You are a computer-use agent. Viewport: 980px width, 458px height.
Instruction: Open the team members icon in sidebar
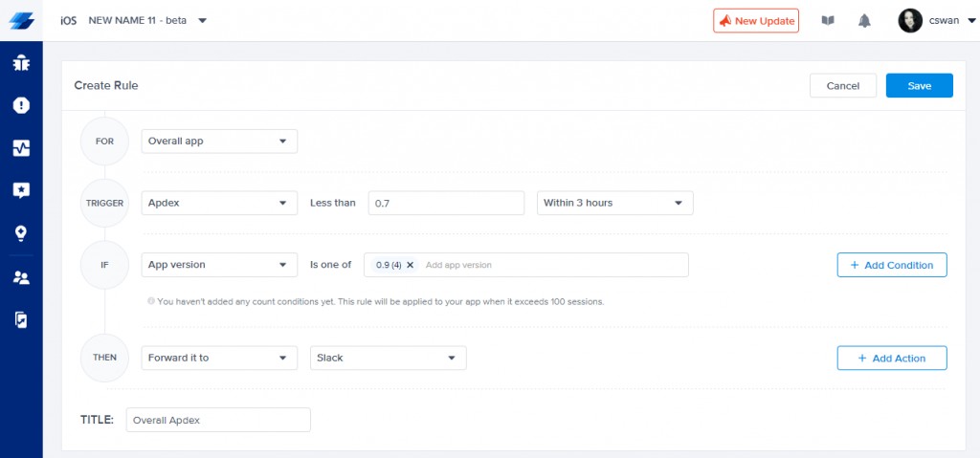pos(21,278)
